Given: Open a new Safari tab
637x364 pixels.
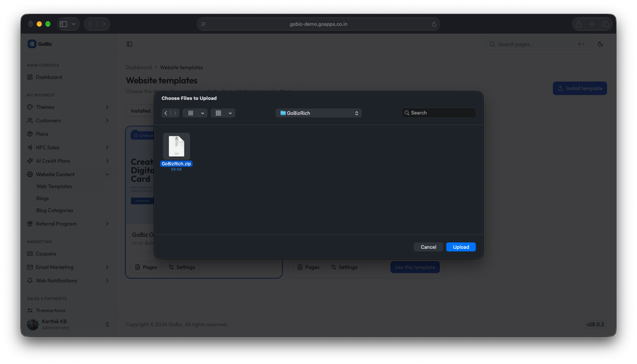Looking at the screenshot, I should pyautogui.click(x=592, y=24).
